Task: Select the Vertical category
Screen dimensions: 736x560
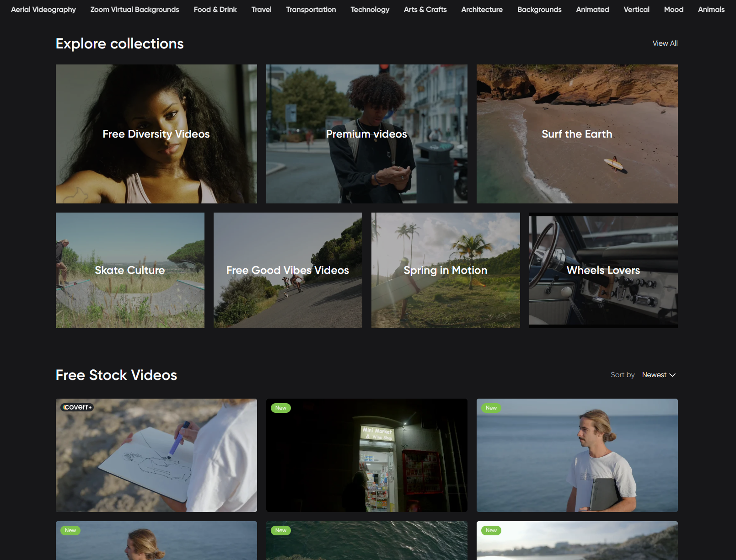Action: coord(636,9)
